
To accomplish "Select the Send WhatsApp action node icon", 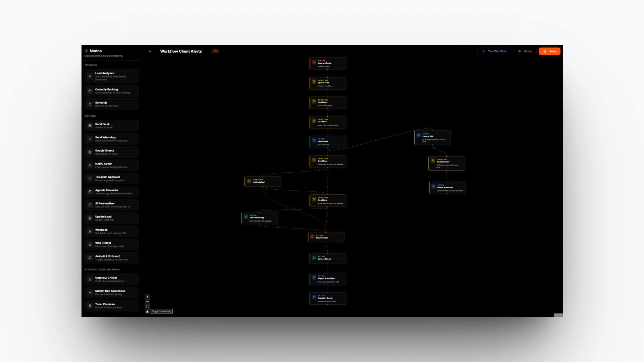I will [x=246, y=217].
